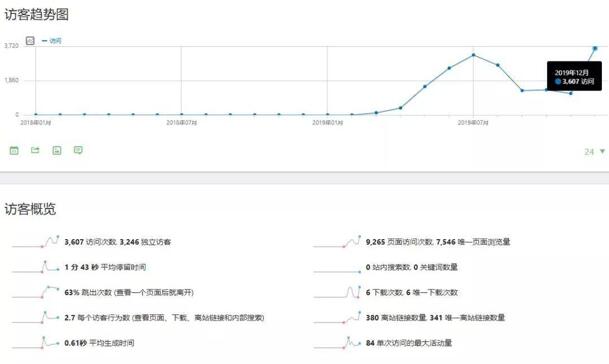Open the annotations speech-bubble icon

pyautogui.click(x=78, y=150)
